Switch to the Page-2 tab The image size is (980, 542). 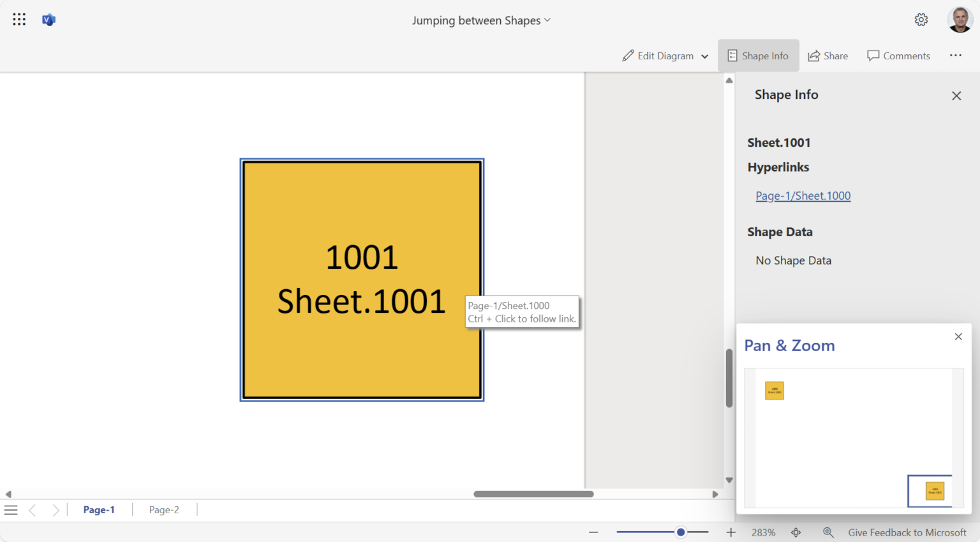[164, 509]
